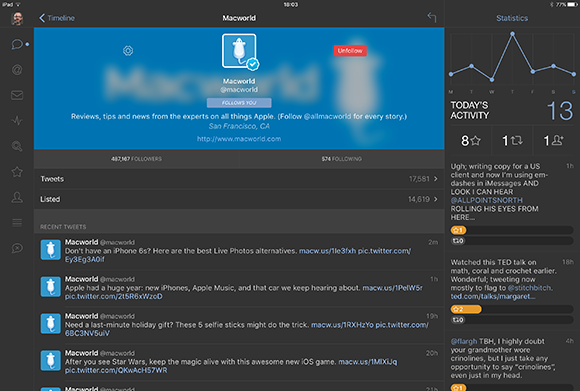Tap the verified badge on Macworld avatar
This screenshot has width=580, height=391.
[x=253, y=64]
